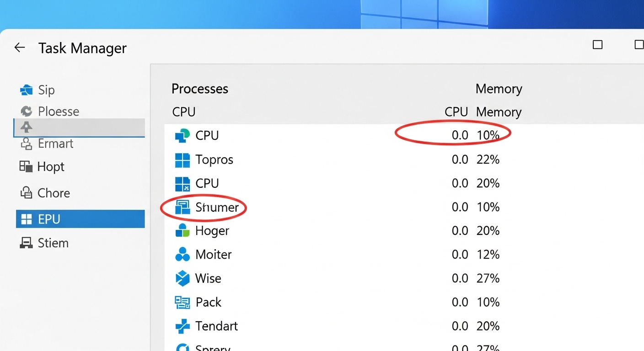Sort processes by the CPU column header

point(456,112)
